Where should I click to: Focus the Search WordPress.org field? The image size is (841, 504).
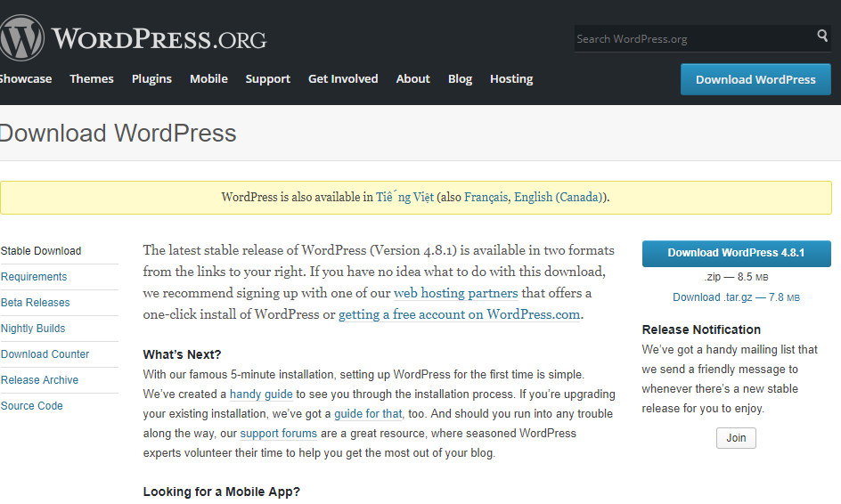coord(695,38)
